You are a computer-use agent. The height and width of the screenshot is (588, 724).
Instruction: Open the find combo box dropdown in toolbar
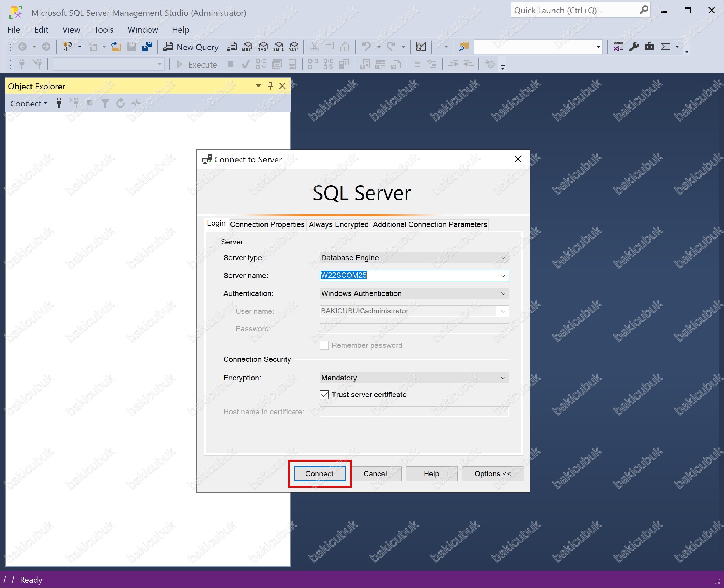point(598,47)
